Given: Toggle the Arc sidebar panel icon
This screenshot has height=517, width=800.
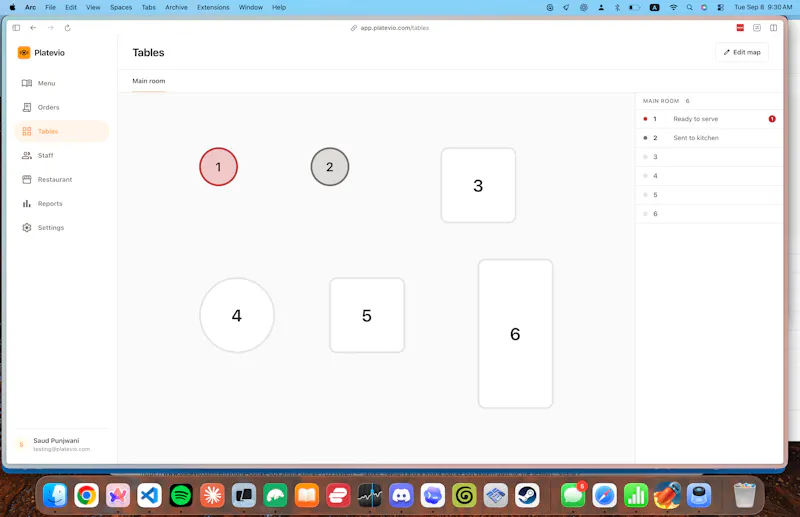Looking at the screenshot, I should pyautogui.click(x=16, y=28).
